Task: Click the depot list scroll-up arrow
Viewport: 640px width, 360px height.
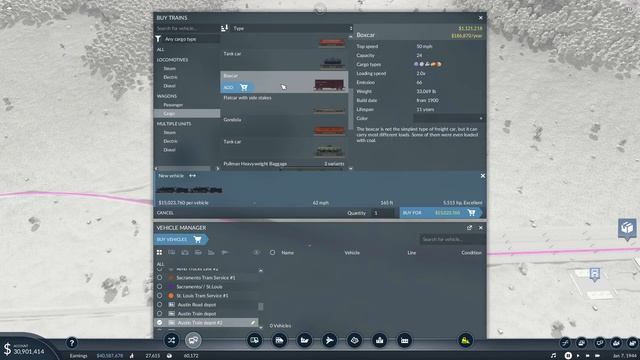Action: click(x=261, y=270)
